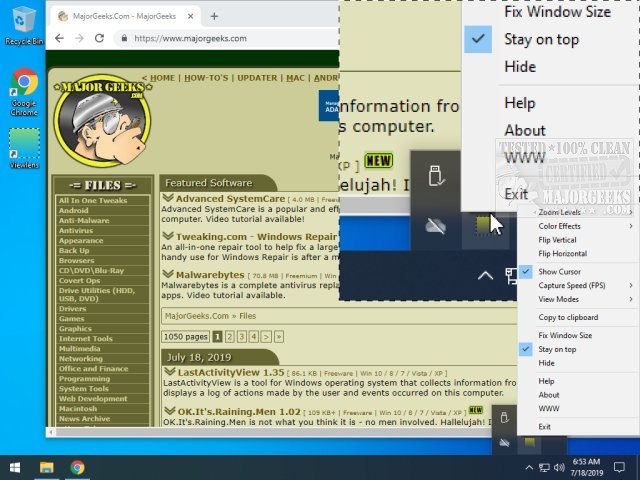Reload the MajorGeeks page

point(99,38)
